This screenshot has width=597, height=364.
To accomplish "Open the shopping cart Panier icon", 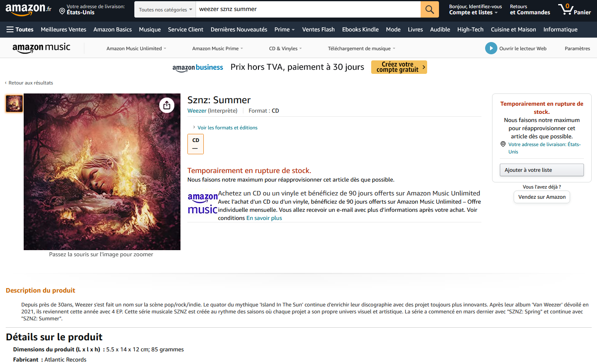I will [574, 9].
